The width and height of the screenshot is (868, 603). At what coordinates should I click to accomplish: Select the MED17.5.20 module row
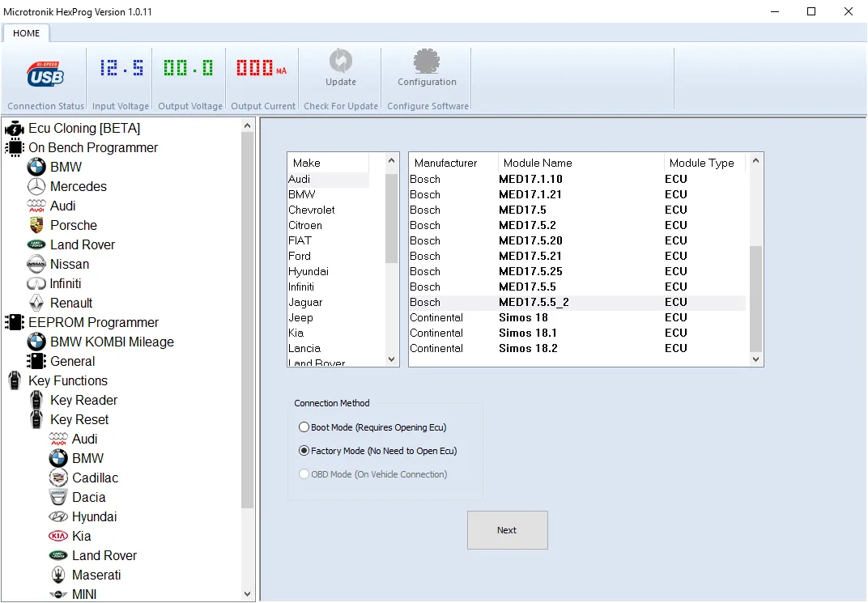click(x=577, y=240)
